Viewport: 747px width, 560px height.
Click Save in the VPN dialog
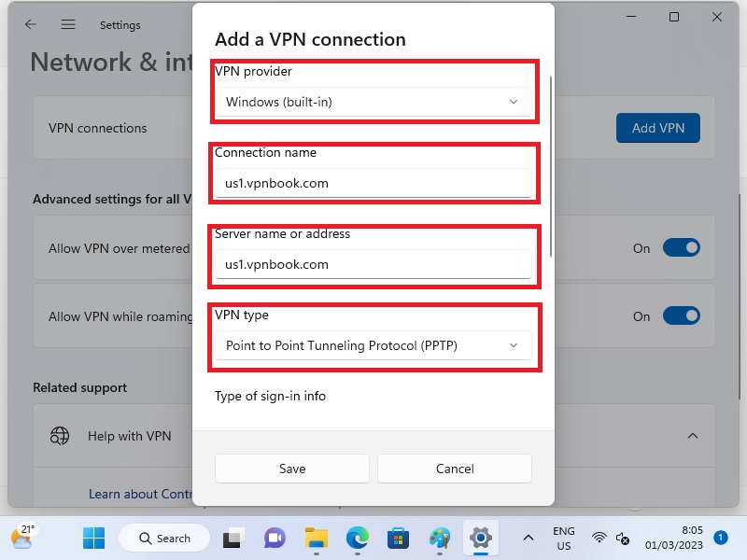click(x=291, y=469)
